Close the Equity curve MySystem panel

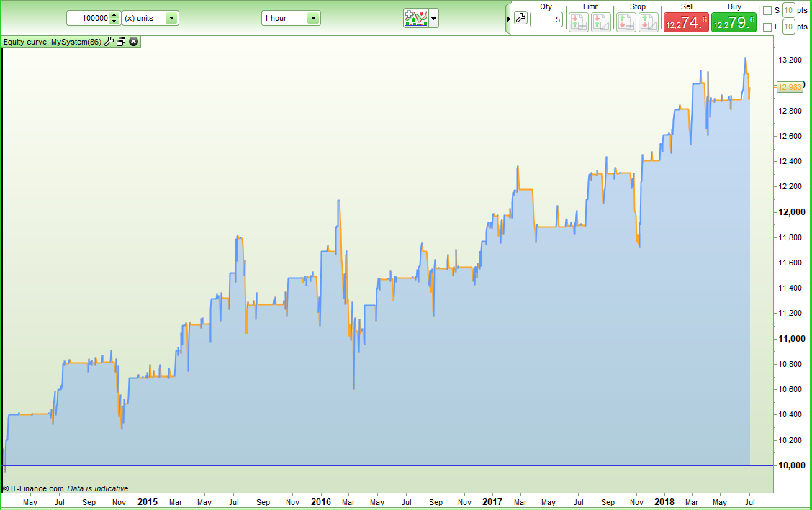134,42
